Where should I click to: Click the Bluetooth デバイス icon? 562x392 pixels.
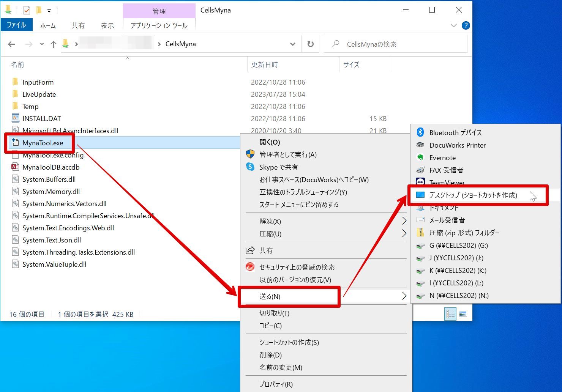click(420, 132)
